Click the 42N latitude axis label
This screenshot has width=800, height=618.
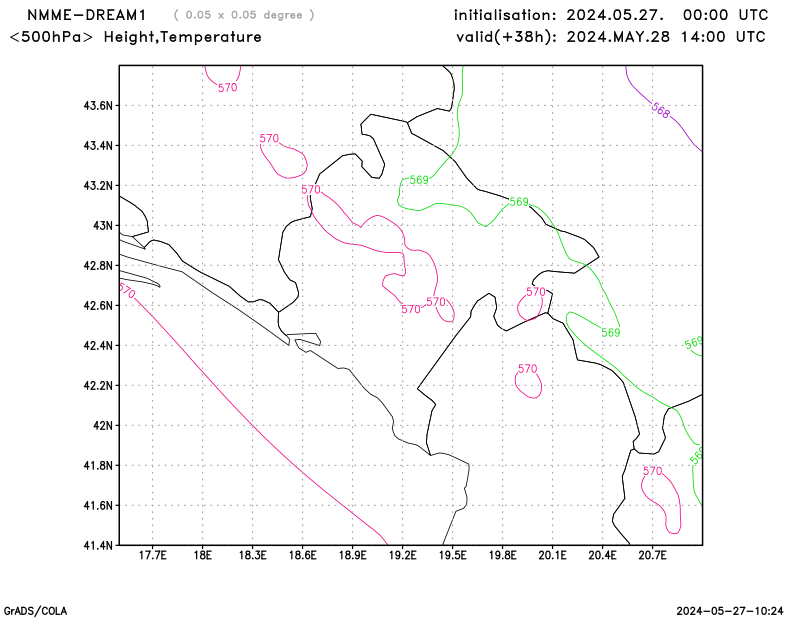click(103, 425)
